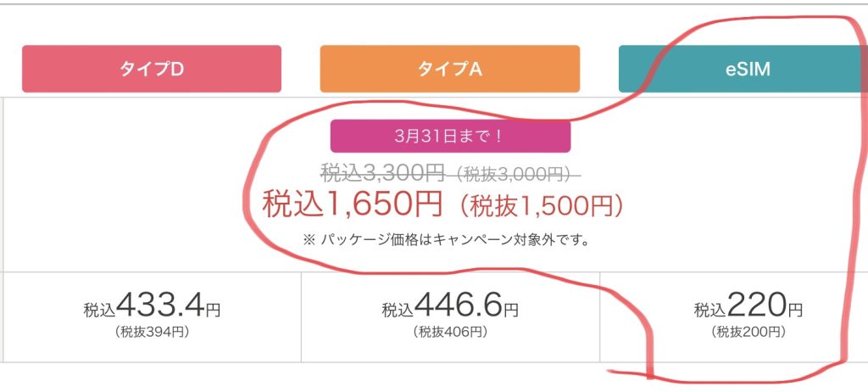
Task: Click the 3月31日まで！ campaign badge
Action: (450, 136)
